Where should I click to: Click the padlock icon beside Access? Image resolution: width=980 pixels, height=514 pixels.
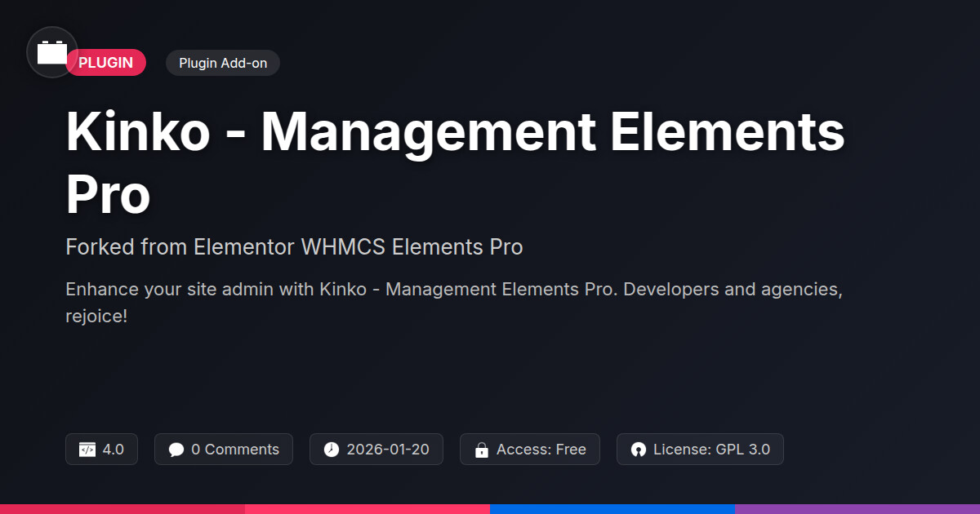[482, 450]
